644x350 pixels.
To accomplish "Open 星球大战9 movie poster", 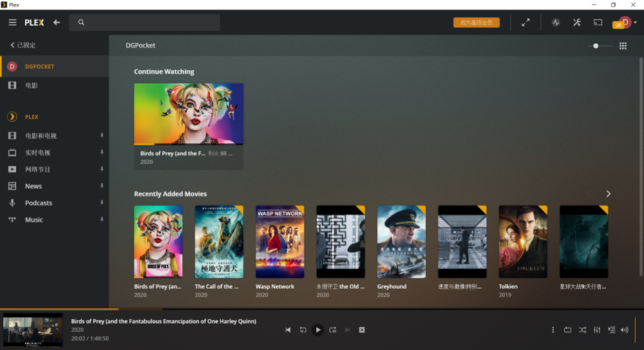I will (583, 242).
